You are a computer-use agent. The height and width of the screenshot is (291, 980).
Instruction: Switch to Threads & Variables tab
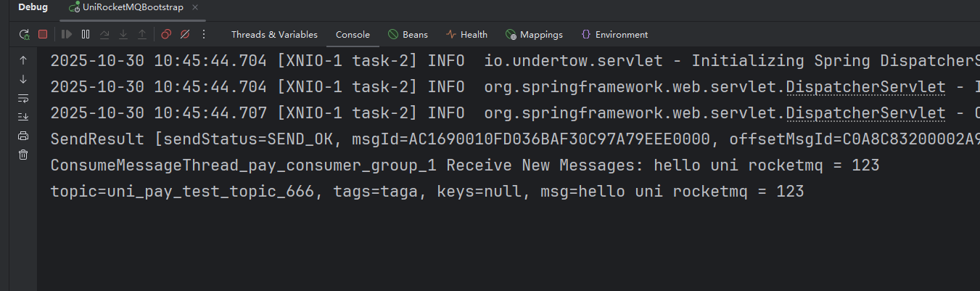(x=274, y=34)
